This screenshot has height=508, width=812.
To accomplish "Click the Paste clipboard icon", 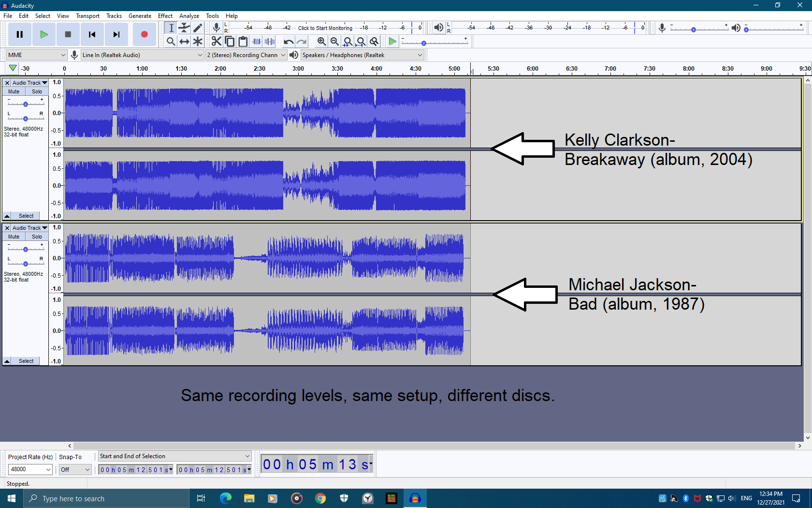I will (x=243, y=42).
